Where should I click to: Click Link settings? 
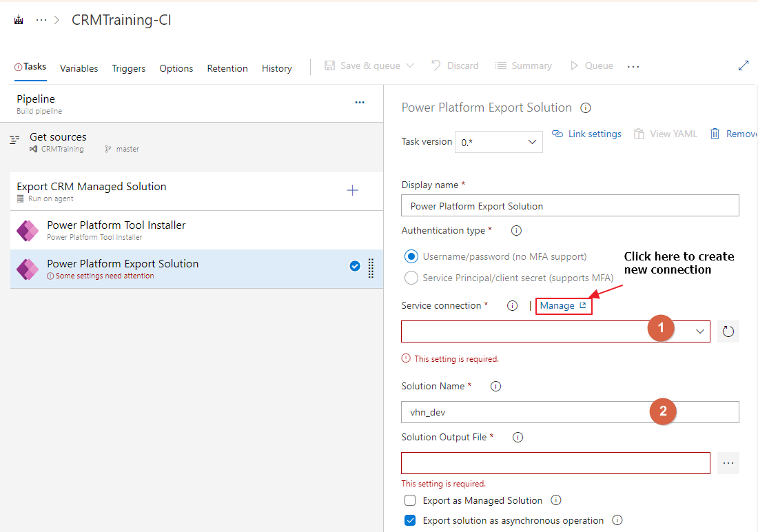click(x=586, y=134)
